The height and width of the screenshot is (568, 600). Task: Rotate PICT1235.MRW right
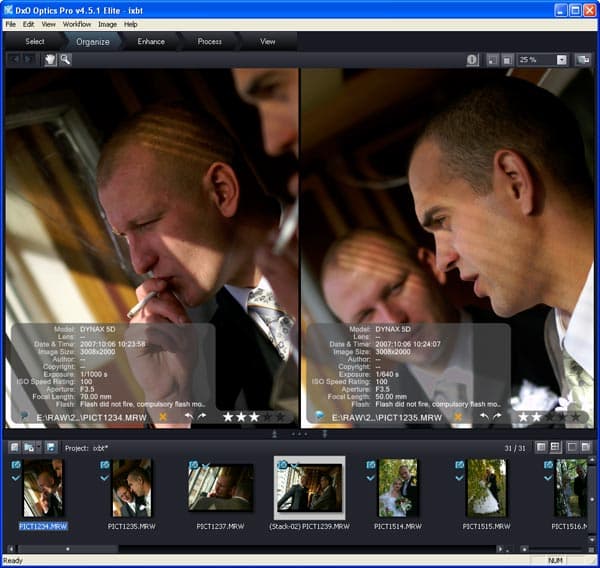click(x=497, y=416)
